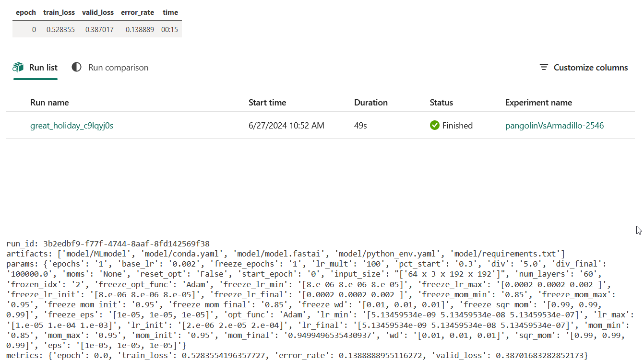This screenshot has width=644, height=361.
Task: Click the run_id output text line
Action: [108, 244]
